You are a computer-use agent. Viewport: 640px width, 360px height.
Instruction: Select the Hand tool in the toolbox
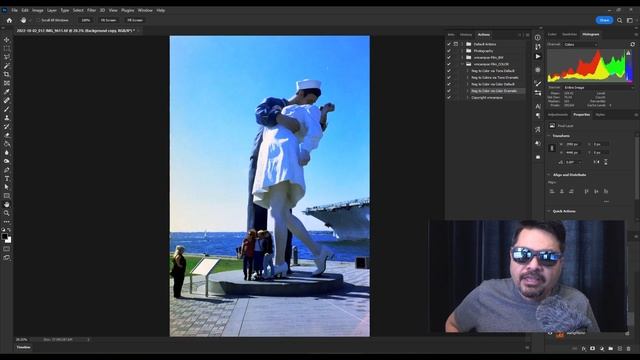(7, 204)
